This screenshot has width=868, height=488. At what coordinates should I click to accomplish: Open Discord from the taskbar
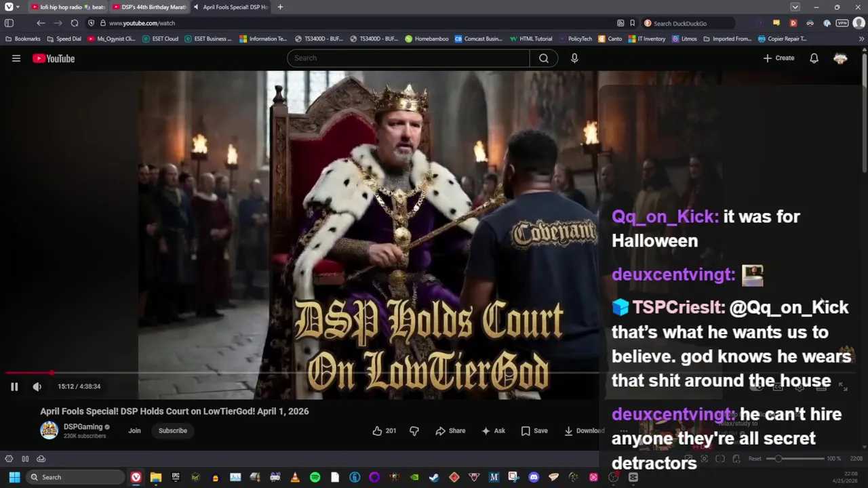click(534, 477)
